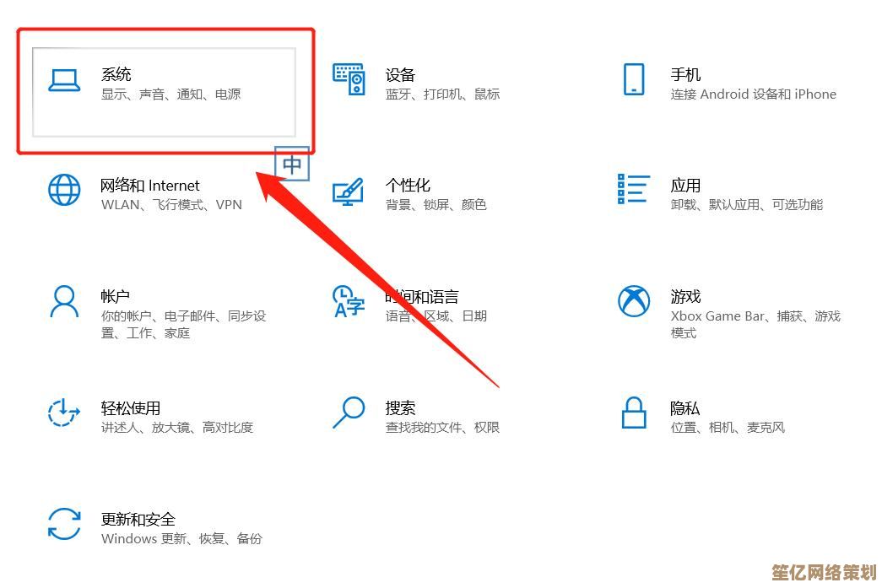Open 网络和 Internet settings label
Viewport: 882px width, 588px height.
pos(149,186)
